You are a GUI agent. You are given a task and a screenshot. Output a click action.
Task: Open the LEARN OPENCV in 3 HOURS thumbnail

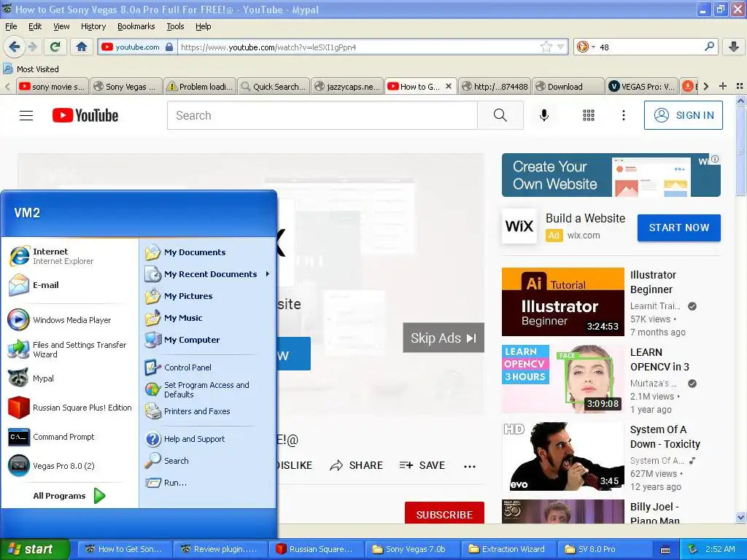(562, 379)
